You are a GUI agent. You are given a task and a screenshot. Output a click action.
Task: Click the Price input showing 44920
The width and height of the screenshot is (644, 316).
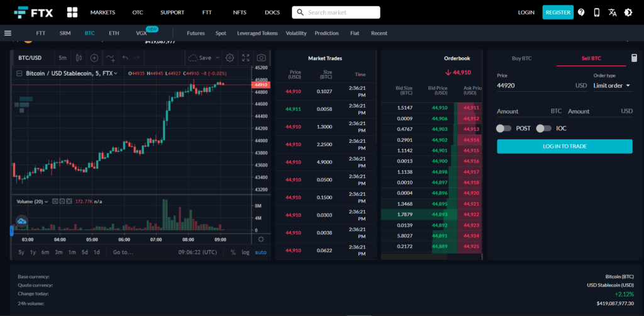tap(541, 86)
